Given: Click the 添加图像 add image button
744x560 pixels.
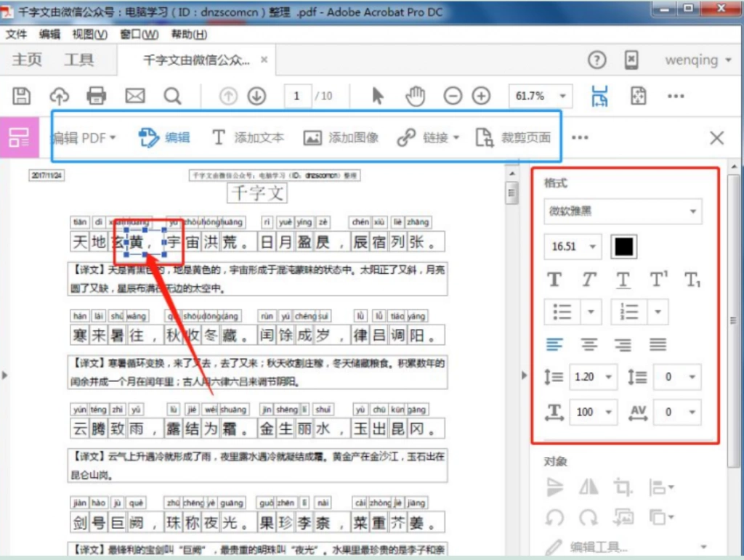Looking at the screenshot, I should [x=341, y=137].
